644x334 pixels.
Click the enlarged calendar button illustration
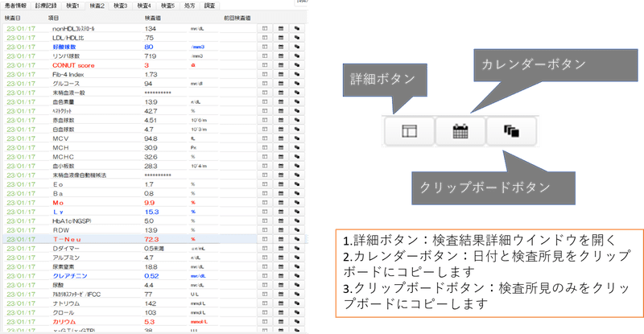tap(460, 131)
